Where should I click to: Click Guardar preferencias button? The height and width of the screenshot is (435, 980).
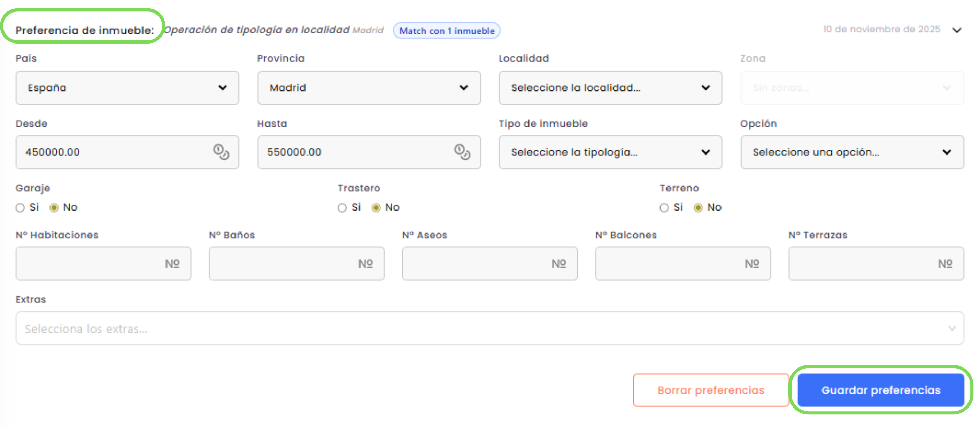[x=881, y=390]
